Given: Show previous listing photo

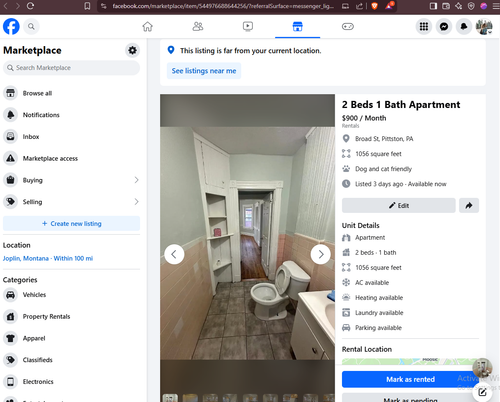Looking at the screenshot, I should [174, 254].
